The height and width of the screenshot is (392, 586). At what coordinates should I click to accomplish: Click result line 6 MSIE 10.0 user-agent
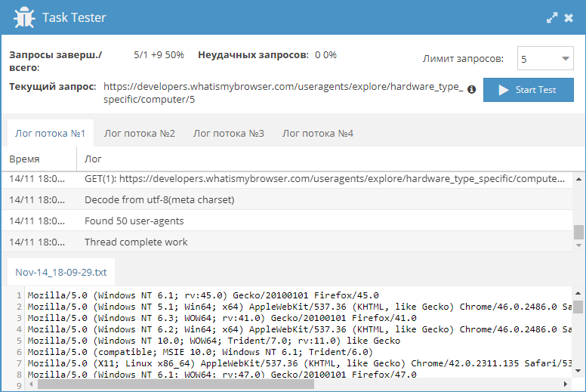tap(200, 352)
